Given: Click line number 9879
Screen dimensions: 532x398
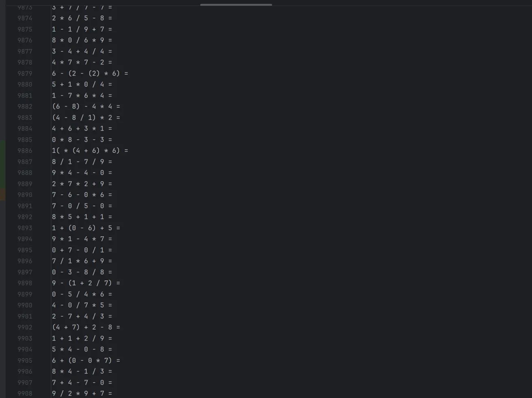Looking at the screenshot, I should tap(25, 73).
